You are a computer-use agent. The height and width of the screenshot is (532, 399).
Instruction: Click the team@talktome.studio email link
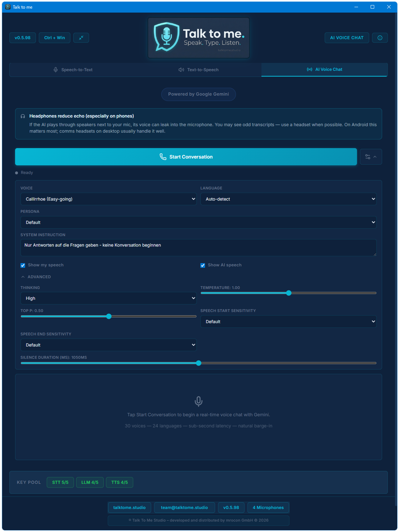click(x=185, y=508)
